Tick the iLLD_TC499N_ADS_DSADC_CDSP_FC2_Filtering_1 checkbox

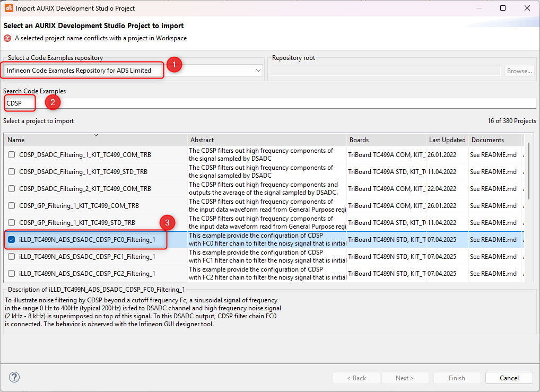[12, 274]
